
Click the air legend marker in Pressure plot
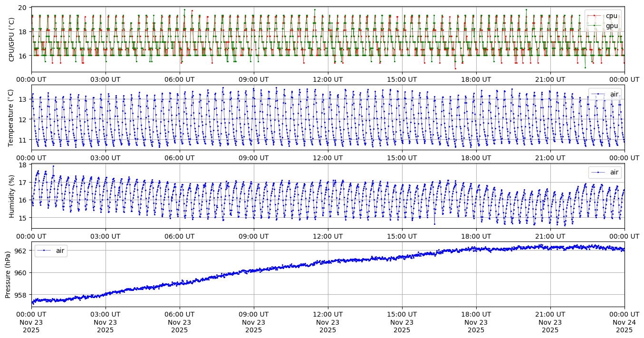pyautogui.click(x=44, y=250)
